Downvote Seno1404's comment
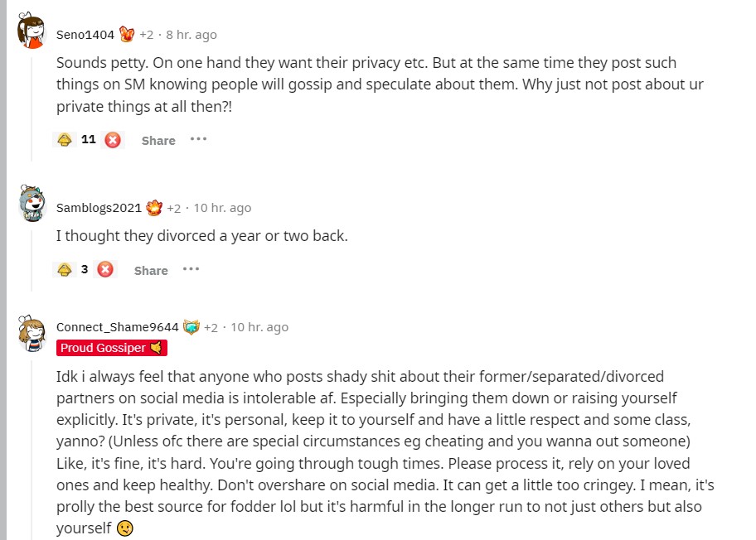 point(113,140)
